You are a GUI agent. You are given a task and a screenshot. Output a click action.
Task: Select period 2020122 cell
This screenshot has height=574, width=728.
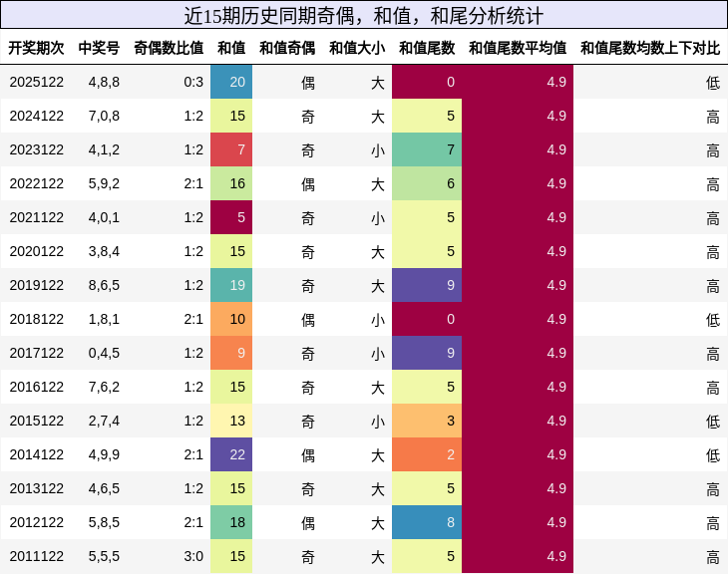36,251
